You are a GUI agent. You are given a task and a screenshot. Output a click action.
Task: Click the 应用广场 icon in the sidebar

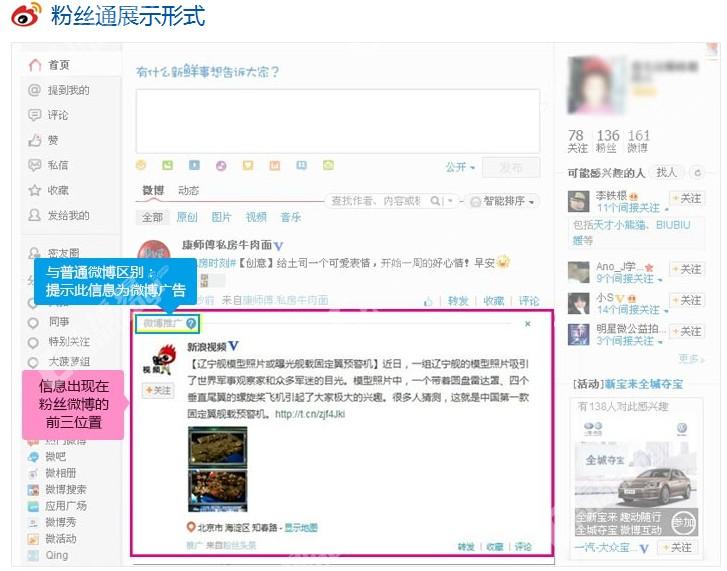pos(33,506)
